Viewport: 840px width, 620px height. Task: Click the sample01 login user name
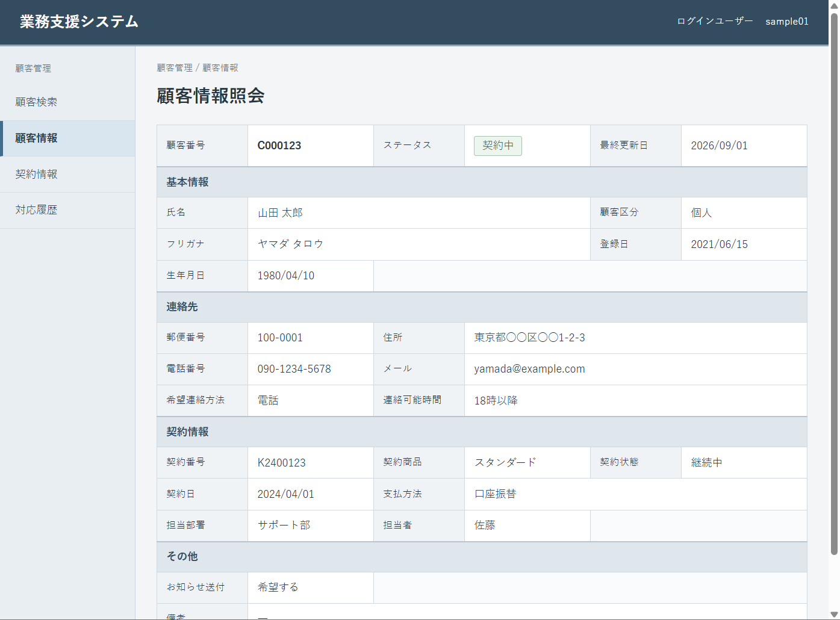click(787, 22)
